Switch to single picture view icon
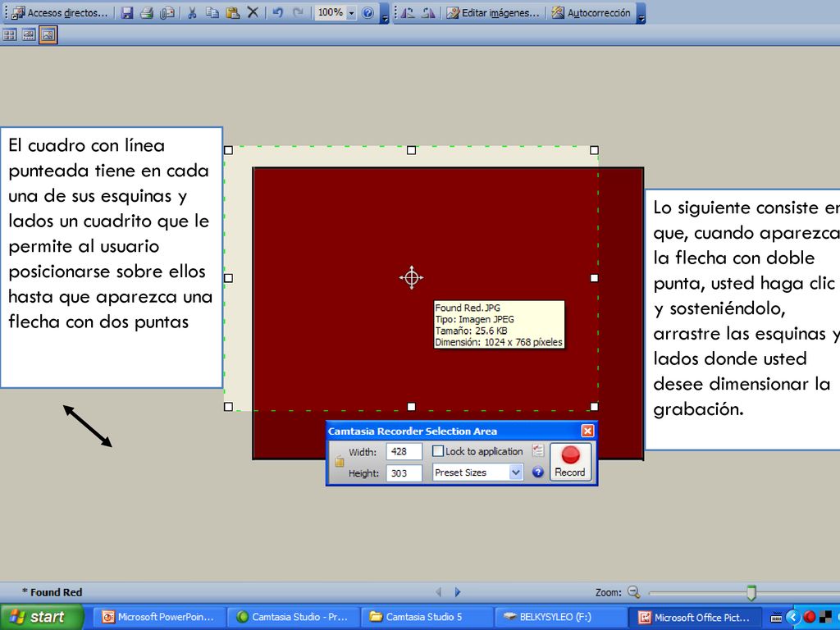The width and height of the screenshot is (840, 630). pos(48,35)
